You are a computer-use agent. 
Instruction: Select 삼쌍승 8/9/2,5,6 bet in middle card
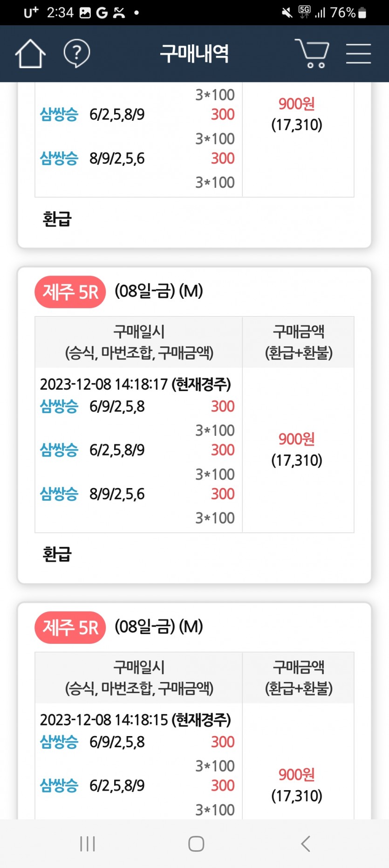click(137, 494)
